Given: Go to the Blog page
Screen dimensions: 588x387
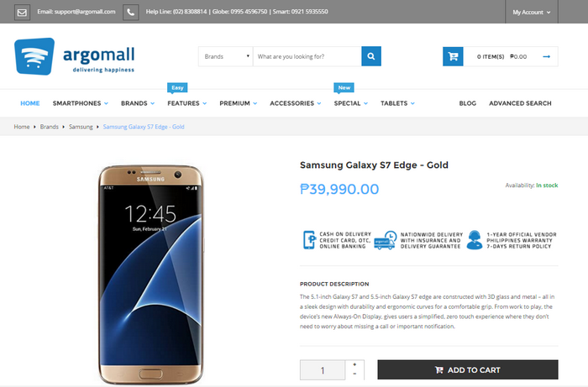Looking at the screenshot, I should pyautogui.click(x=468, y=103).
